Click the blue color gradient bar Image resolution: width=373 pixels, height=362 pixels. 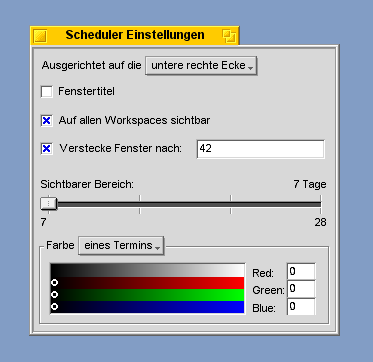coord(147,307)
